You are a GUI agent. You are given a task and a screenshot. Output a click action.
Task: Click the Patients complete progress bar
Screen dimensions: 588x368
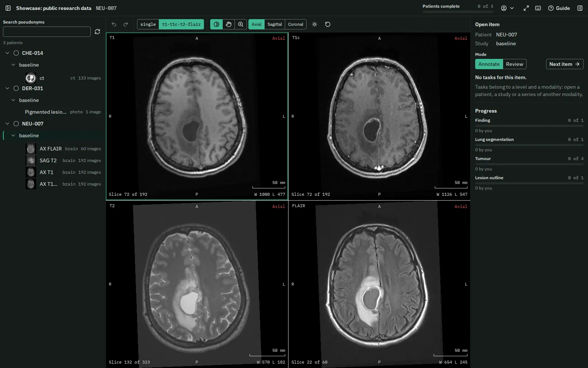pyautogui.click(x=458, y=12)
